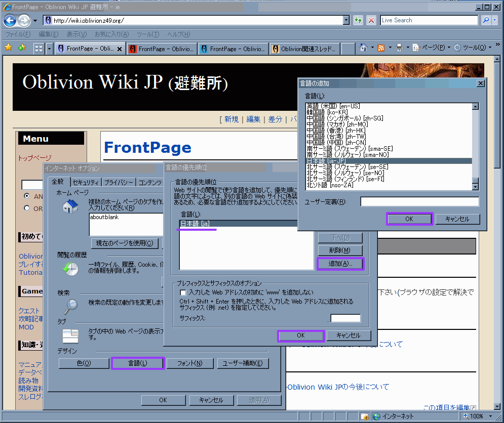Click the RSS feeds icon

380,48
